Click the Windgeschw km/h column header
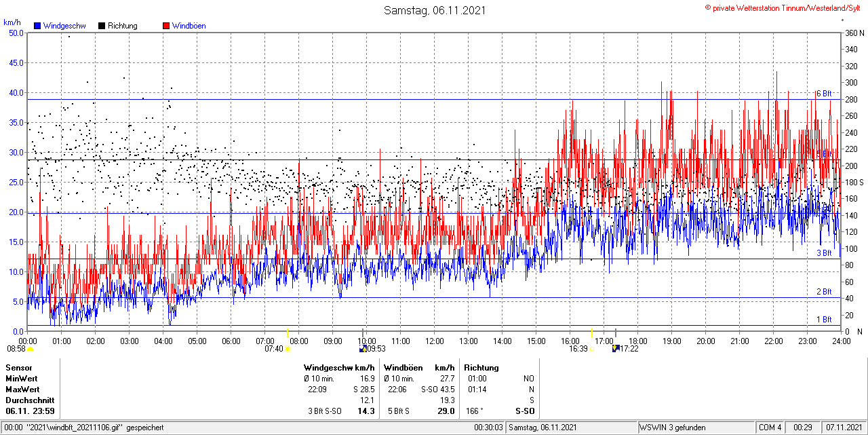 (x=339, y=368)
